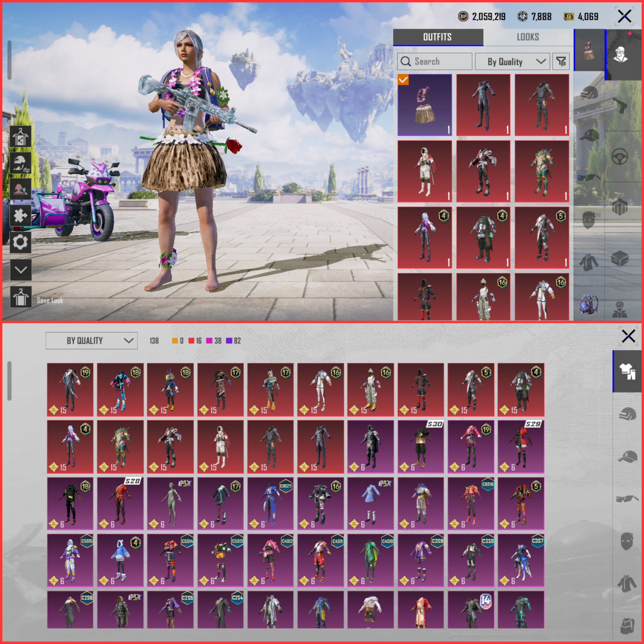Select the green cloak outfit tagged C4S10
Screen dimensions: 644x644
click(x=370, y=560)
